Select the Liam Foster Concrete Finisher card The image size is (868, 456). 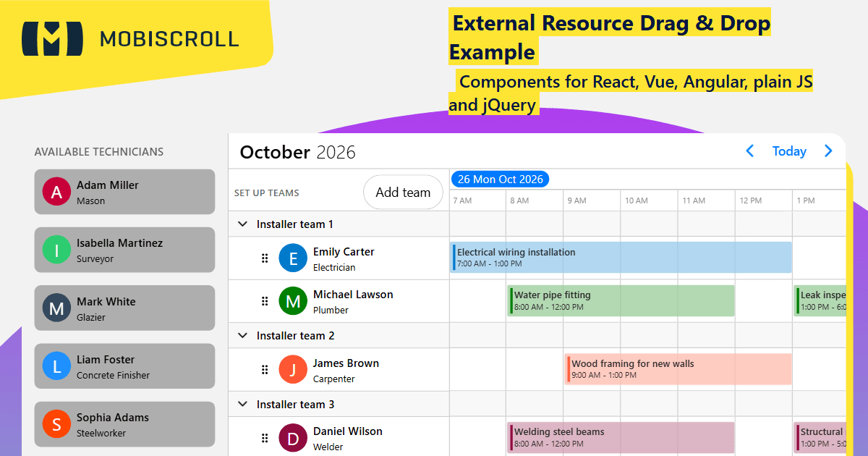click(x=124, y=366)
